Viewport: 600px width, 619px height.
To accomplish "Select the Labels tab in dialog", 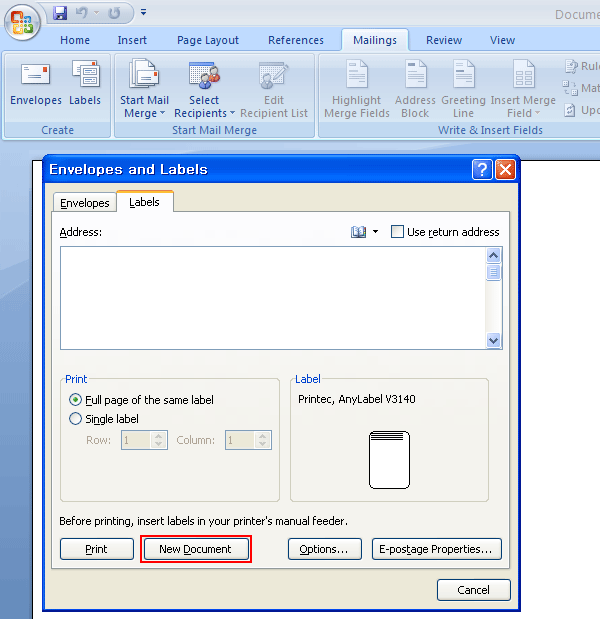I will click(144, 202).
